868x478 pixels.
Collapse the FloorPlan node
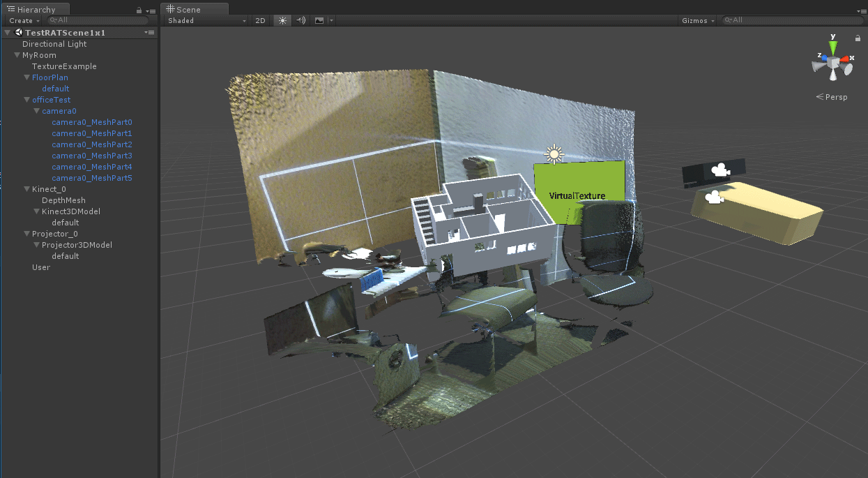[27, 77]
